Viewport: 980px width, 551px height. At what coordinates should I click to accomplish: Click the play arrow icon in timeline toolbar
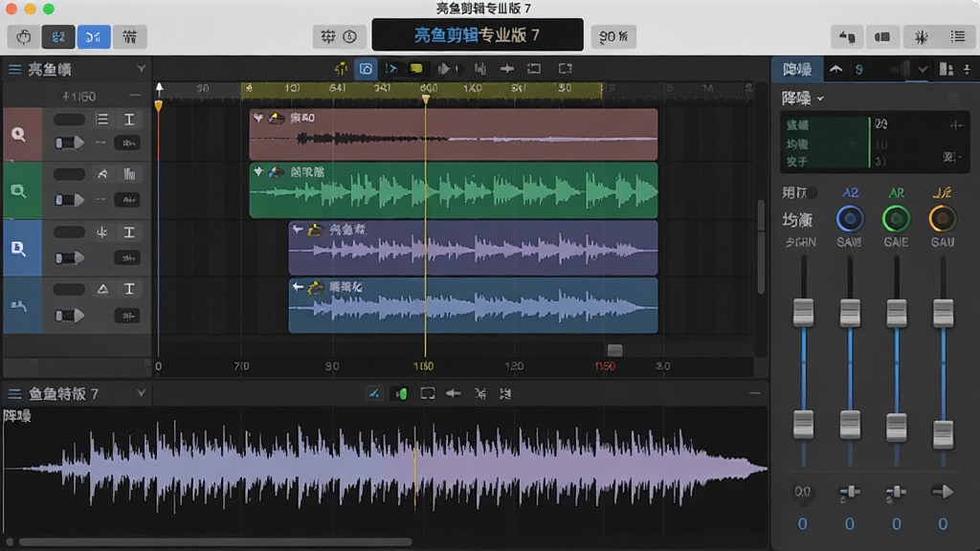click(444, 69)
